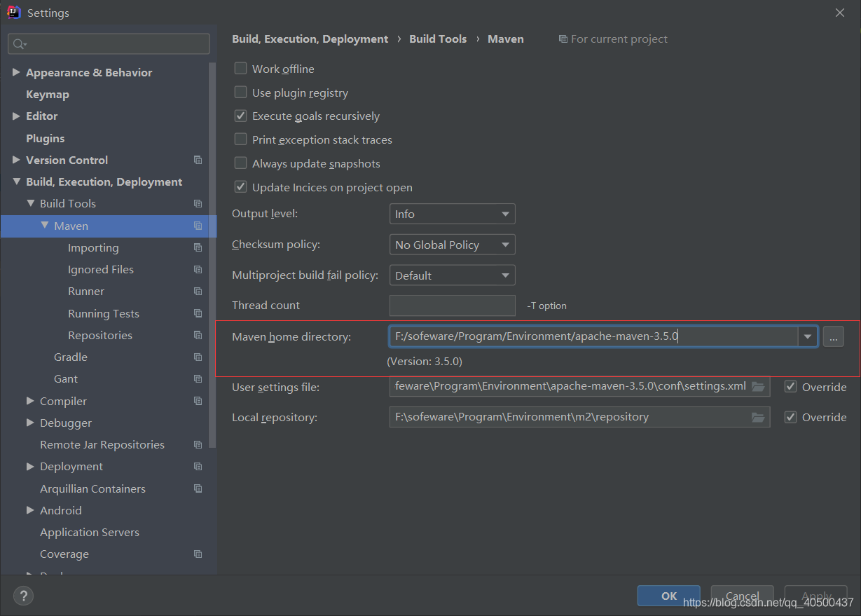The image size is (861, 616).
Task: Click the IntelliJ IDEA logo in title bar
Action: point(13,13)
